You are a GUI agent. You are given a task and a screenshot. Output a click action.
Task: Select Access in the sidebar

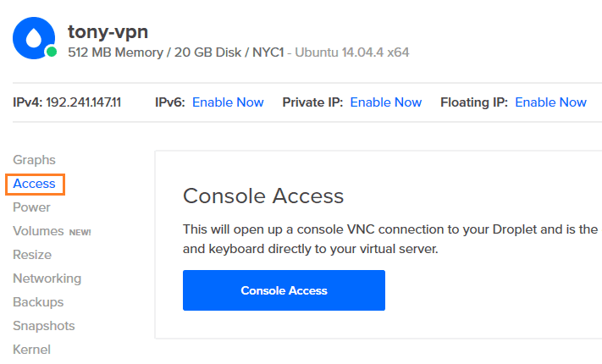34,184
